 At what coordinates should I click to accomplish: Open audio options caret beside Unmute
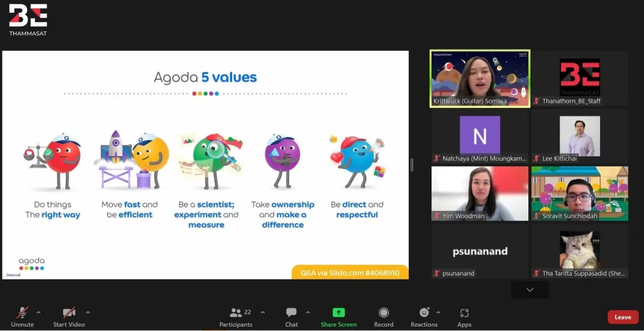pos(38,313)
